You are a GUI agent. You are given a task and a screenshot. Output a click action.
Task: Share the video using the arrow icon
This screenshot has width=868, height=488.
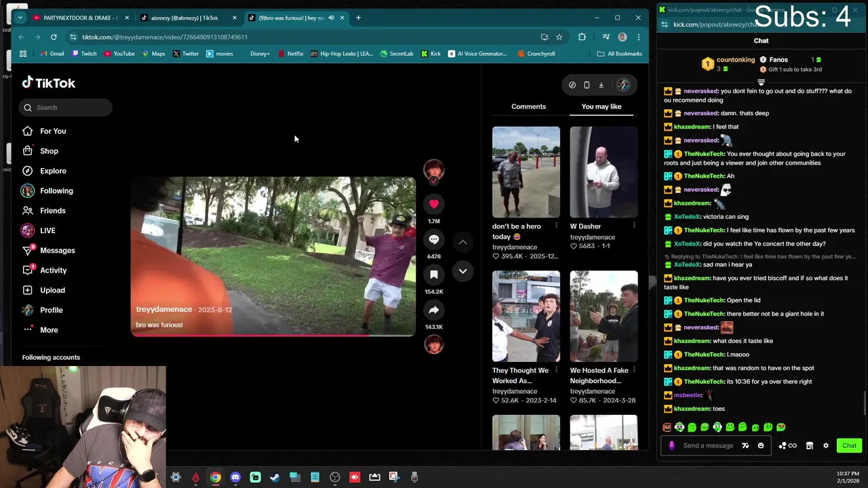tap(434, 310)
